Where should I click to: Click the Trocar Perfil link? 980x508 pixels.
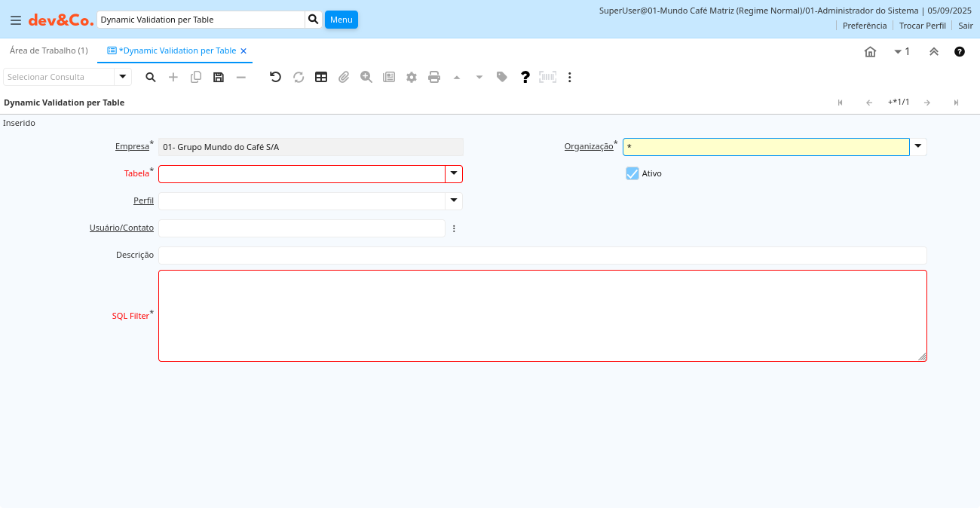(922, 26)
